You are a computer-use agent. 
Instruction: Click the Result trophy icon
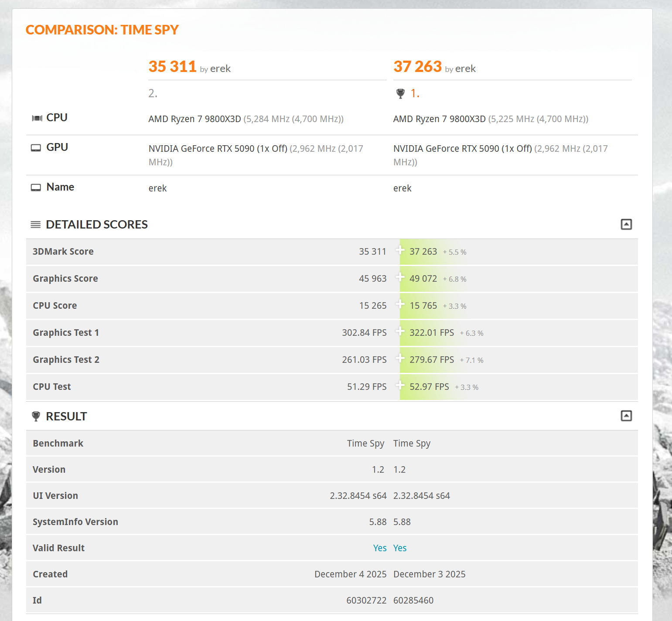pos(36,416)
